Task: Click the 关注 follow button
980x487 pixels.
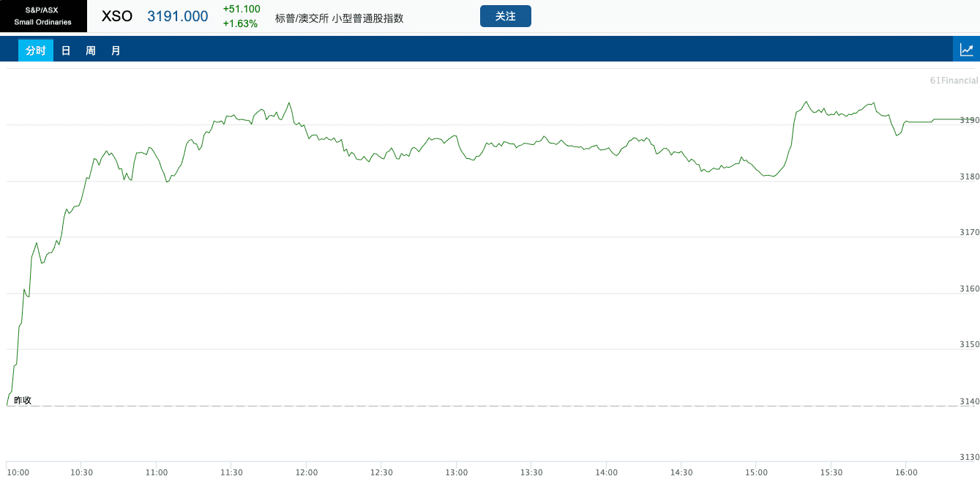Action: 506,16
